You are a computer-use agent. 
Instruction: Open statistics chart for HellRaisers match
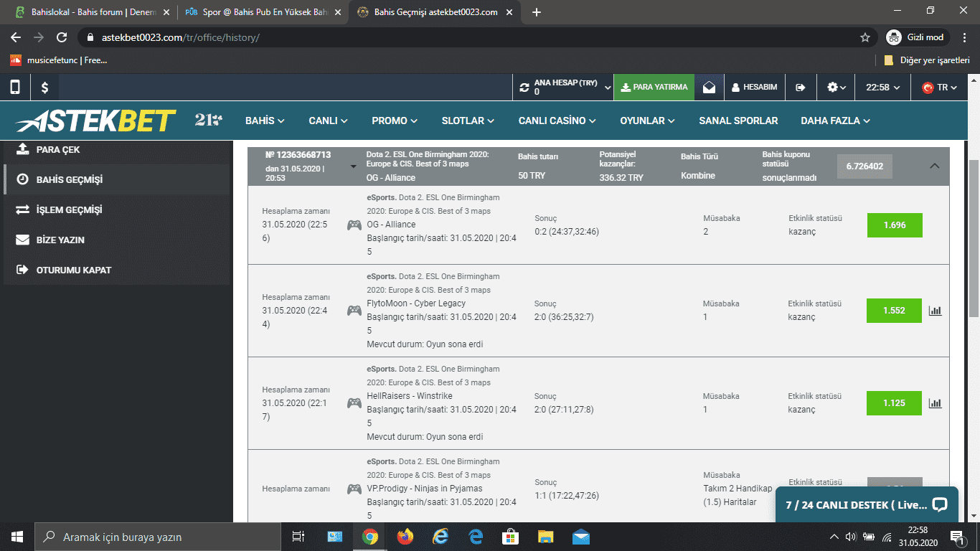point(935,403)
